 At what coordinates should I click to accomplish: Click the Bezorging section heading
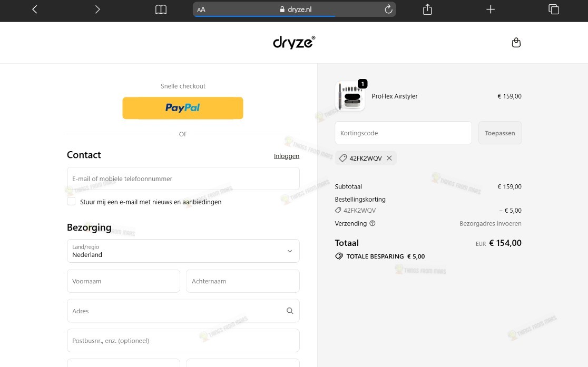[x=89, y=227]
